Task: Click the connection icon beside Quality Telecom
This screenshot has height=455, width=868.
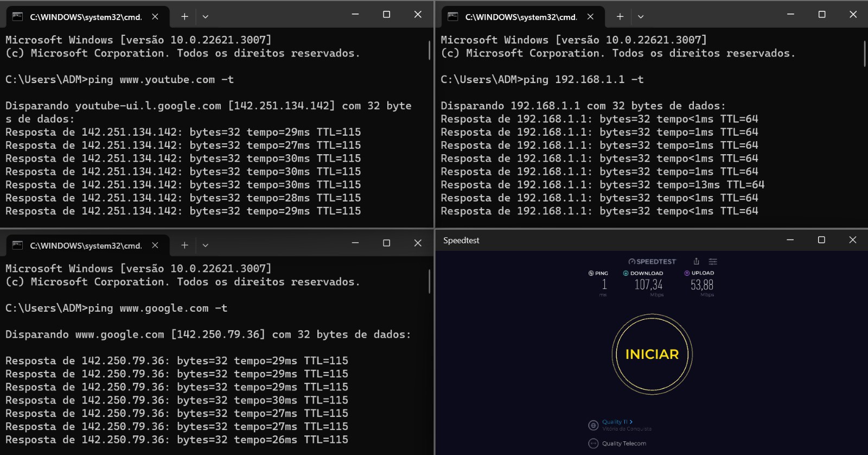Action: [x=593, y=444]
